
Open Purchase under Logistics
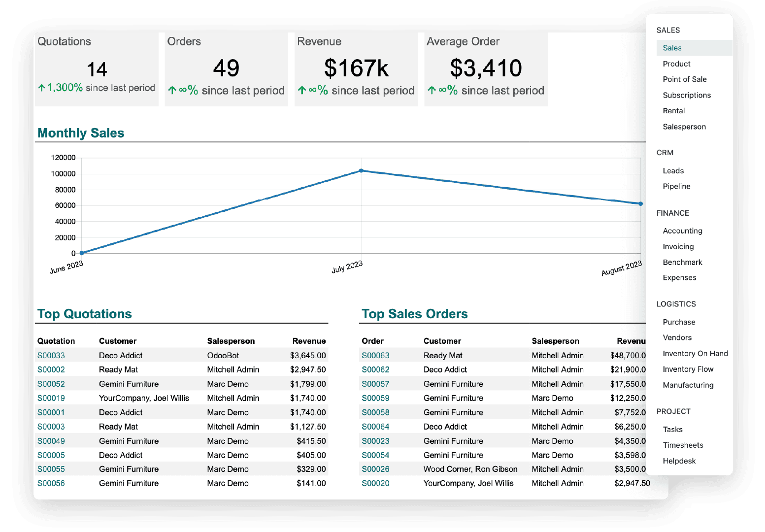point(679,322)
